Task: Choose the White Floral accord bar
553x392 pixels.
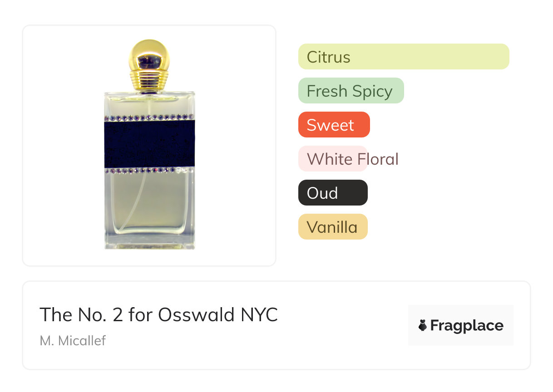Action: tap(333, 159)
